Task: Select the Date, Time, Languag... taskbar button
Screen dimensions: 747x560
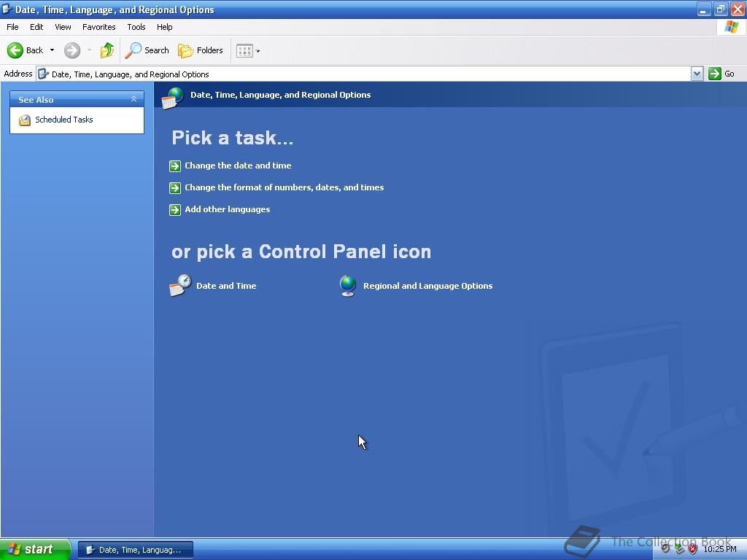Action: tap(135, 550)
